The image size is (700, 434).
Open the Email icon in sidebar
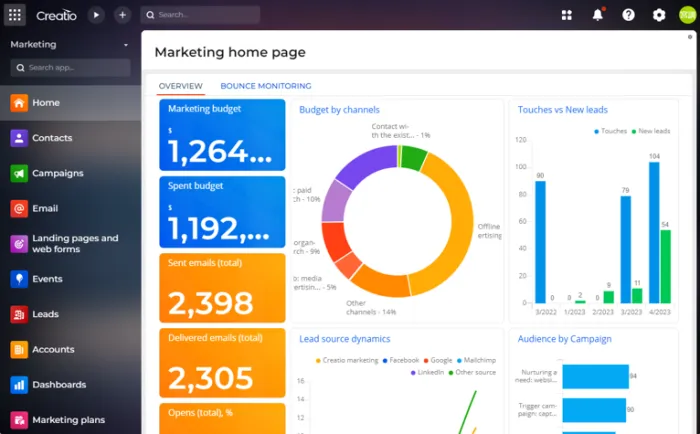(x=18, y=208)
